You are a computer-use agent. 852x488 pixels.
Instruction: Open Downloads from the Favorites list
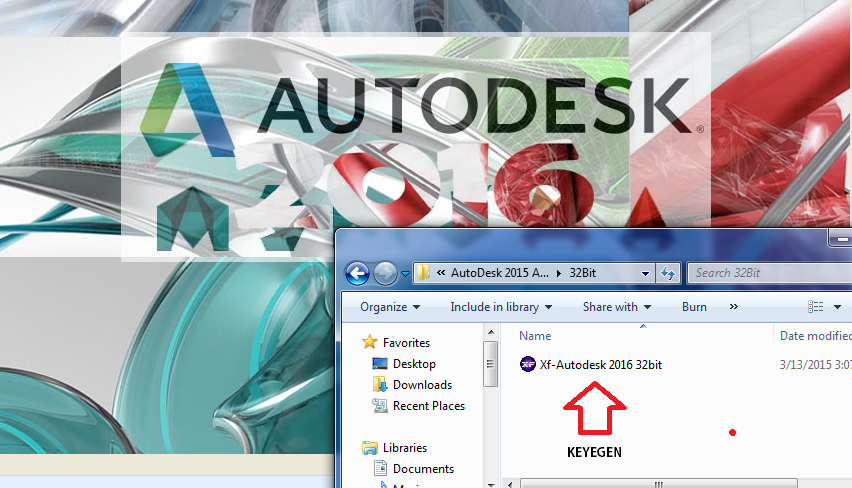coord(422,385)
